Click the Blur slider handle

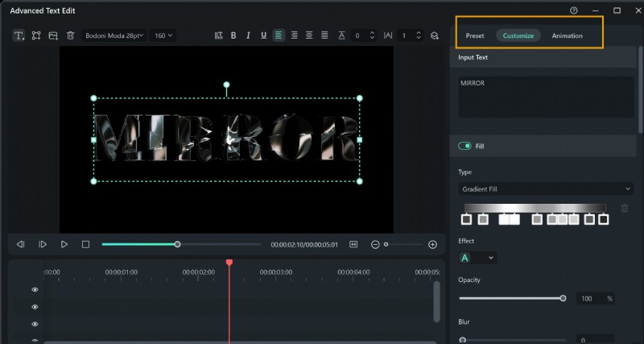pos(463,340)
